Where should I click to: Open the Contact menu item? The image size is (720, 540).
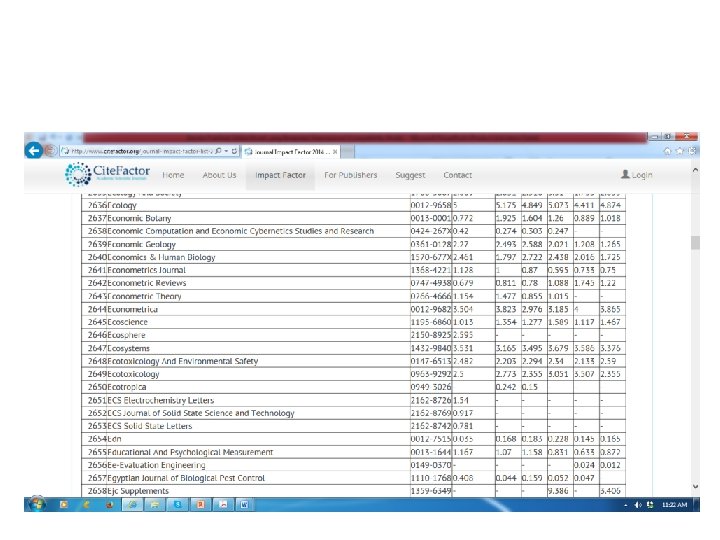457,175
